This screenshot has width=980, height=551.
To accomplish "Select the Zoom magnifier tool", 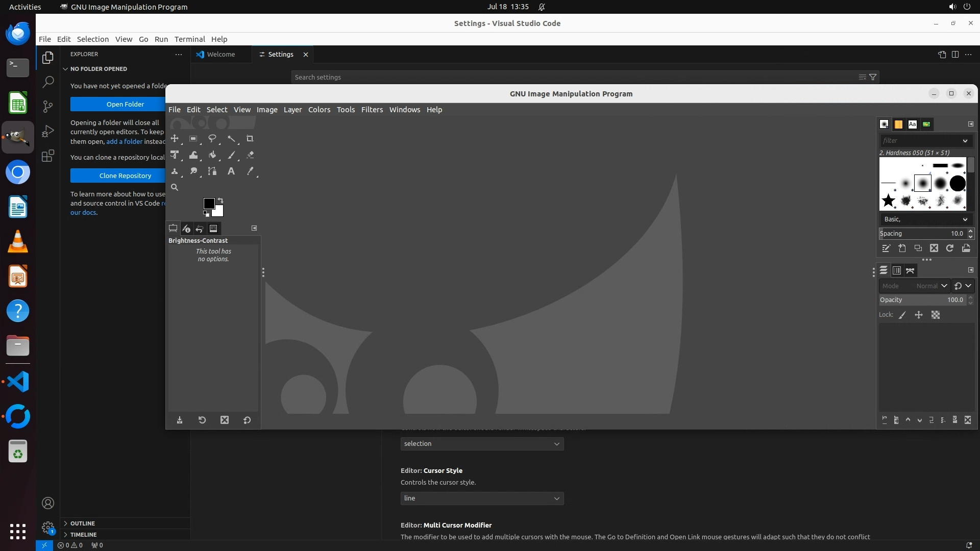I will (175, 187).
